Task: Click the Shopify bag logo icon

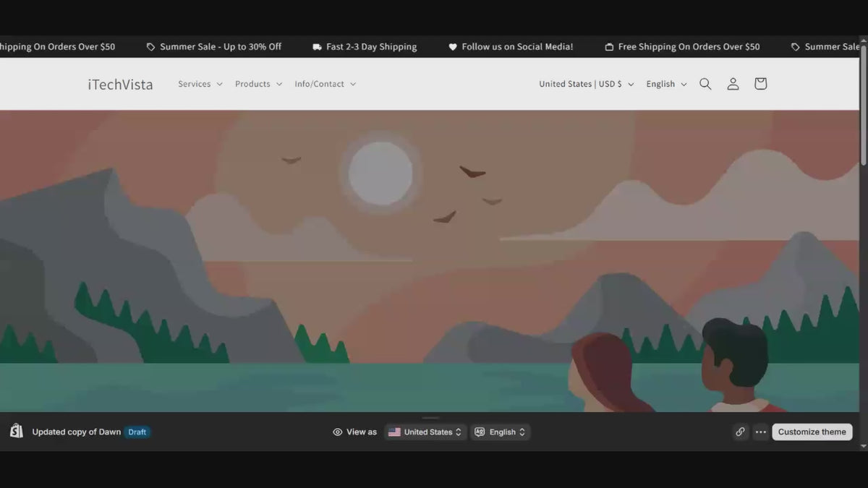Action: coord(17,431)
